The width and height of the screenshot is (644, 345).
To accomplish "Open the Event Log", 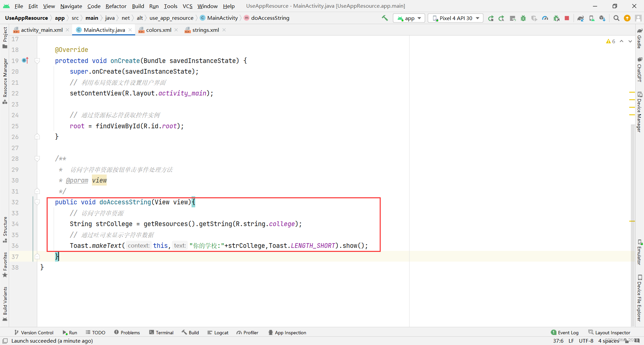I will [565, 333].
